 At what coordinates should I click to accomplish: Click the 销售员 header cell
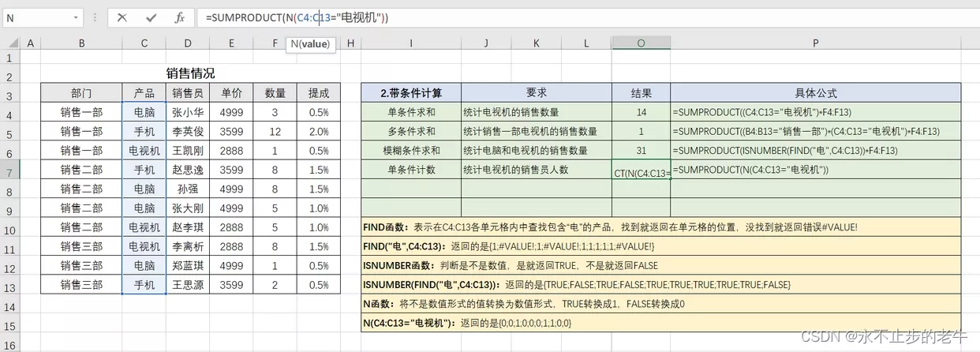point(188,93)
